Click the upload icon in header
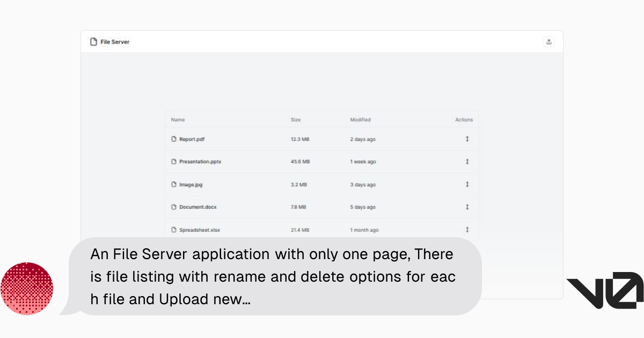644x338 pixels. click(548, 42)
